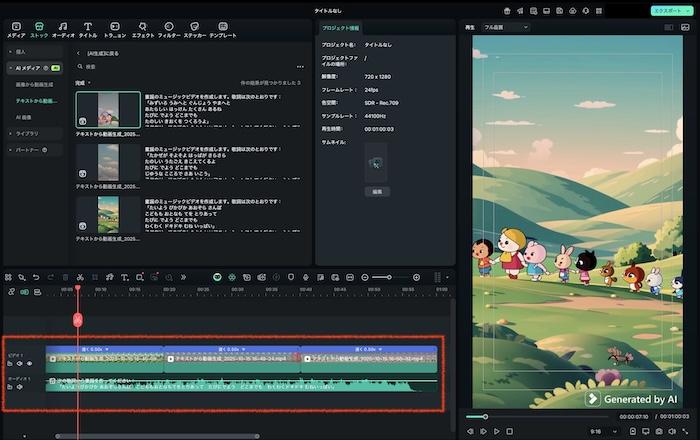The width and height of the screenshot is (700, 440).
Task: Open the フィルター (Filters) tab
Action: point(169,30)
